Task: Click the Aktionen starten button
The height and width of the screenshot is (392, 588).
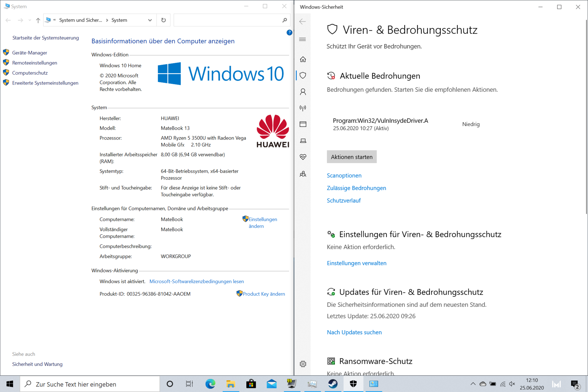Action: click(351, 157)
